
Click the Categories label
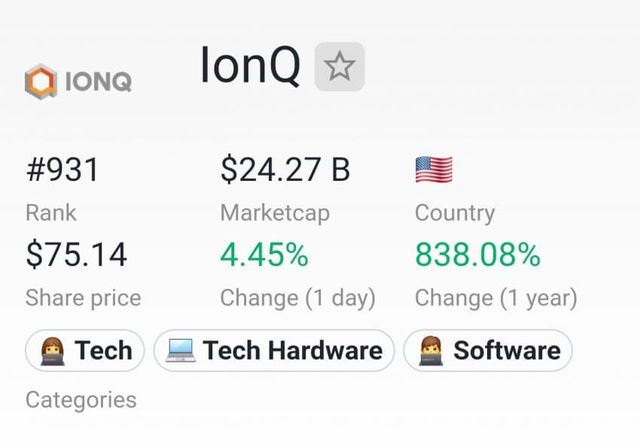click(81, 400)
